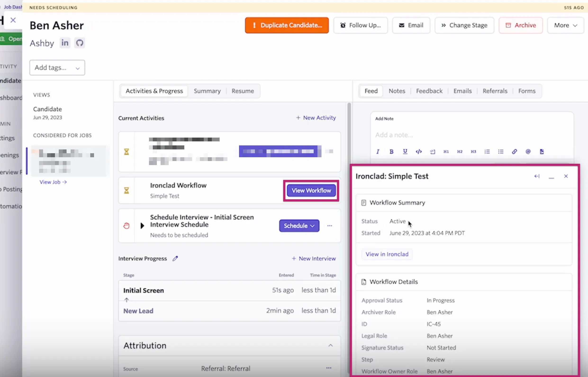Click the Change Stage button

[464, 25]
